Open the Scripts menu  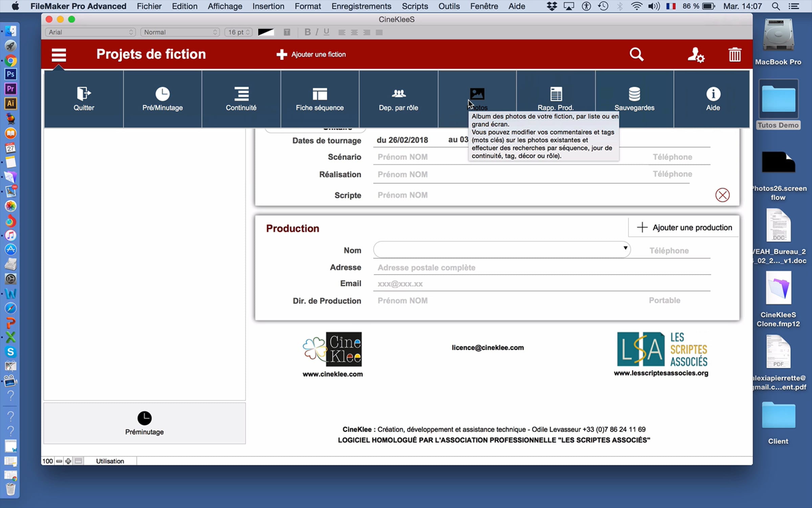point(415,6)
